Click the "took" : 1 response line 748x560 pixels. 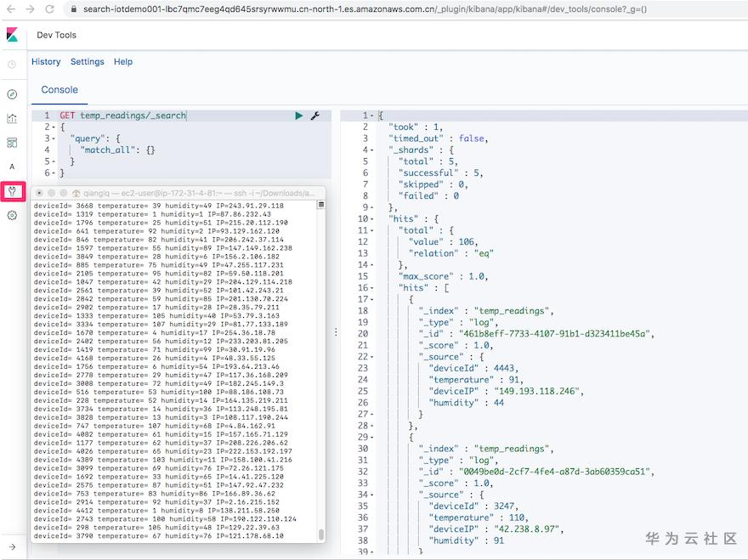pos(416,127)
